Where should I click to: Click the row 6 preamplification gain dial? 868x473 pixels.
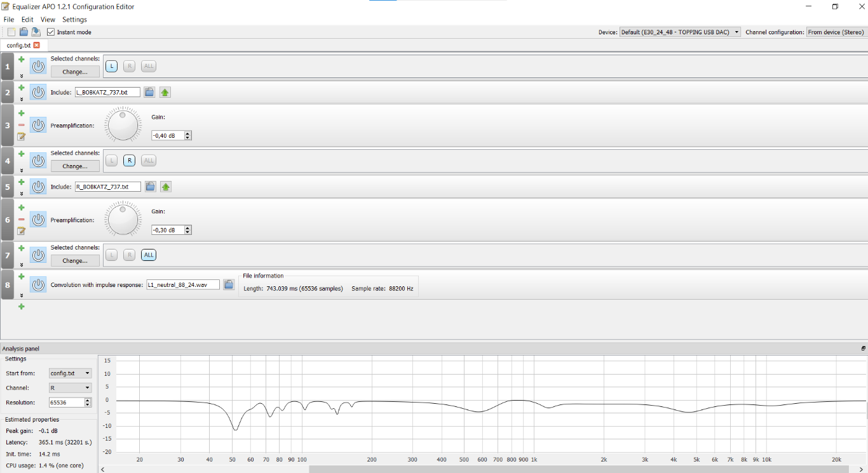click(123, 220)
